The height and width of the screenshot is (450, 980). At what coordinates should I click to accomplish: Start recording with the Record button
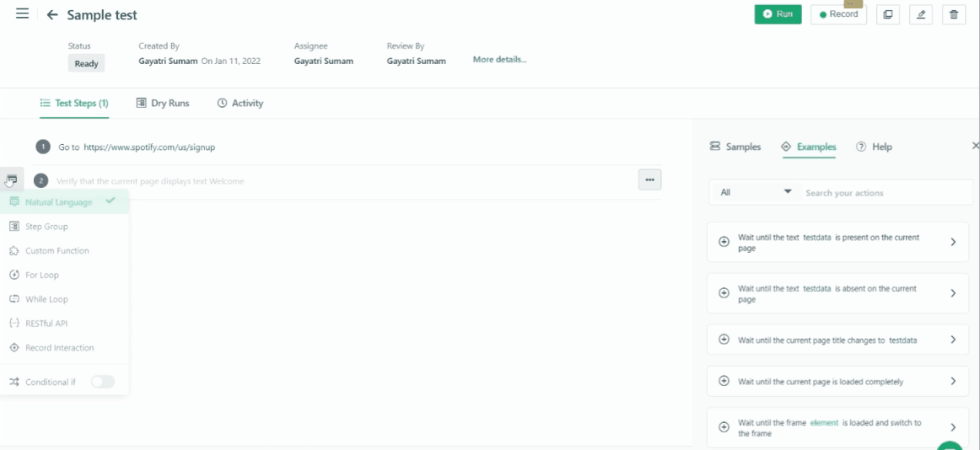(x=838, y=14)
